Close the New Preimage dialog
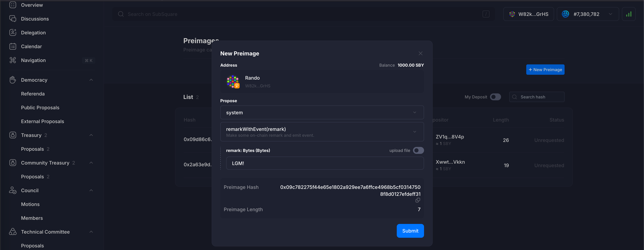 click(421, 54)
